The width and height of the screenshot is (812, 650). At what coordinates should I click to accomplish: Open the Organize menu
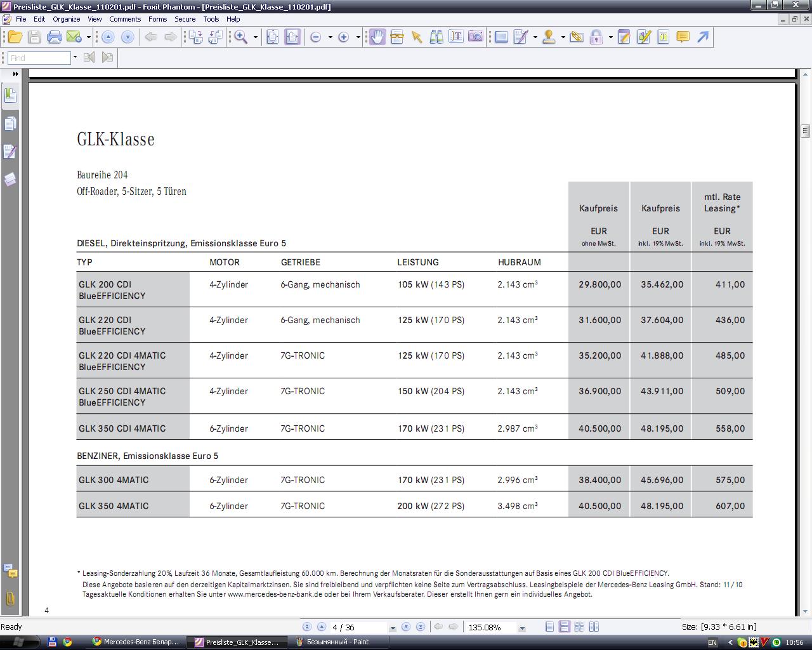(x=66, y=19)
